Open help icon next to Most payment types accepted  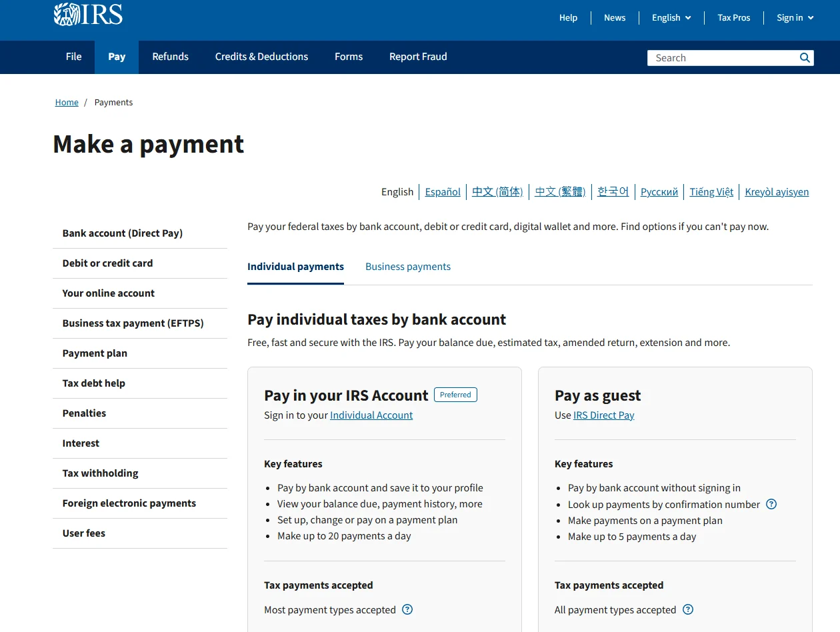coord(407,610)
